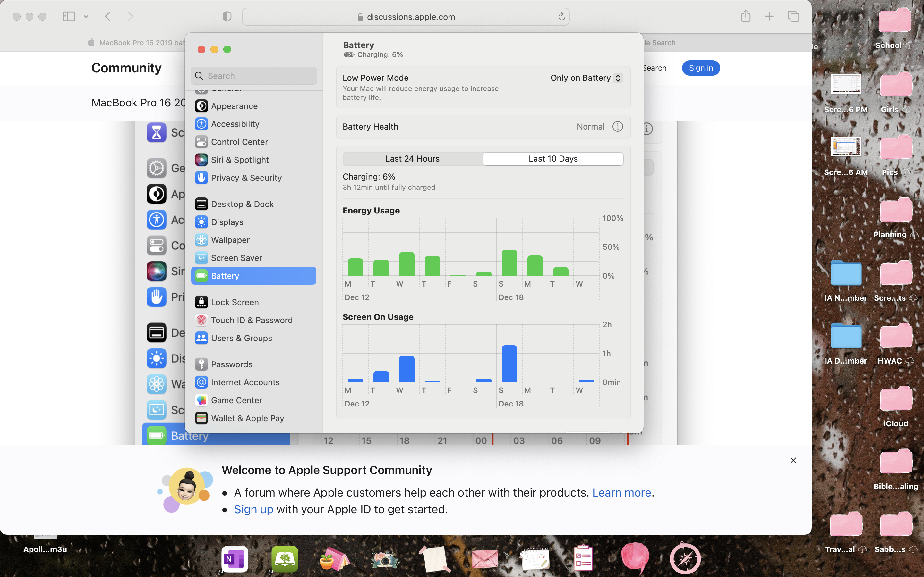Open OneNote from the dock
Viewport: 924px width, 577px height.
pos(235,559)
